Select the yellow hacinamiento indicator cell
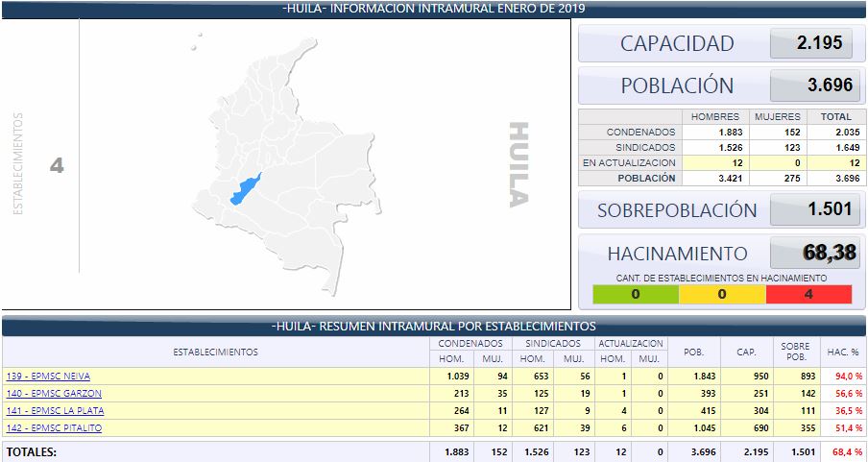This screenshot has width=868, height=462. [721, 294]
